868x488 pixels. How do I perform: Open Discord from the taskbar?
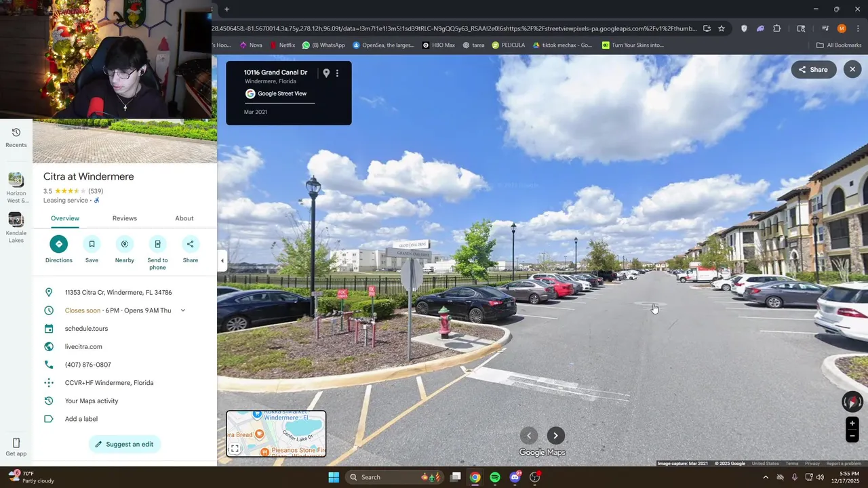(515, 477)
